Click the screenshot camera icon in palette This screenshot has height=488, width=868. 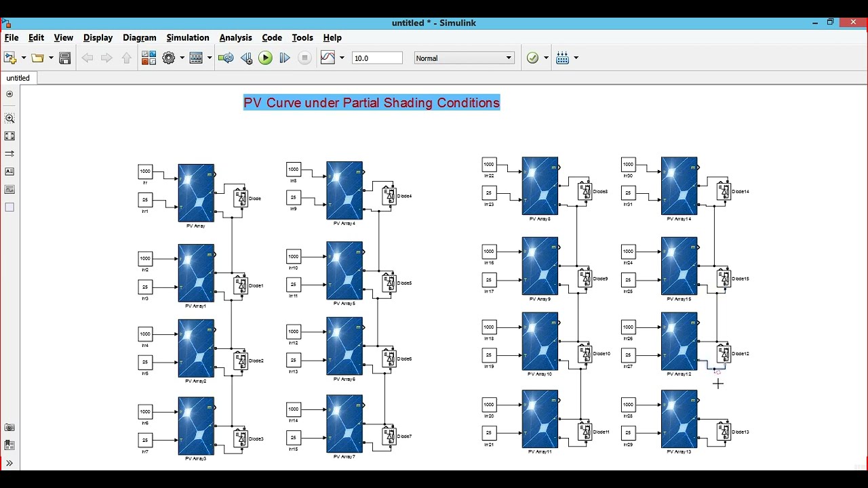[x=9, y=428]
